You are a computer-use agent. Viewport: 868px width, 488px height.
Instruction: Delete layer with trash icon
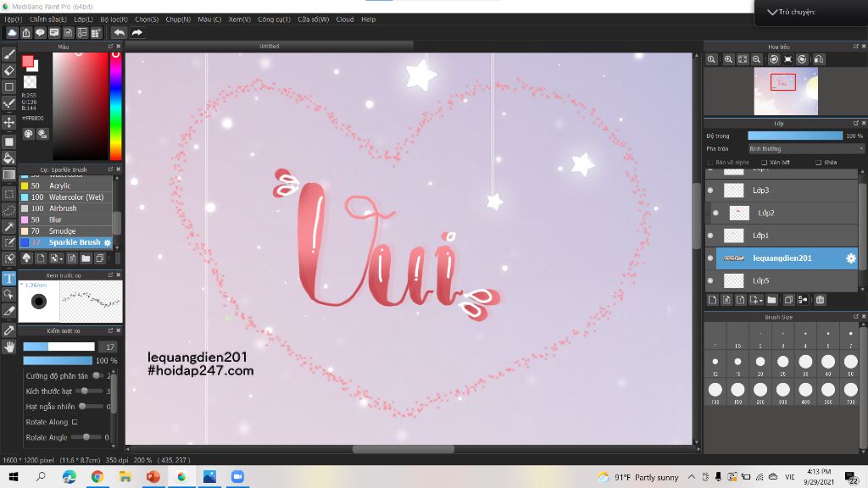coord(820,300)
